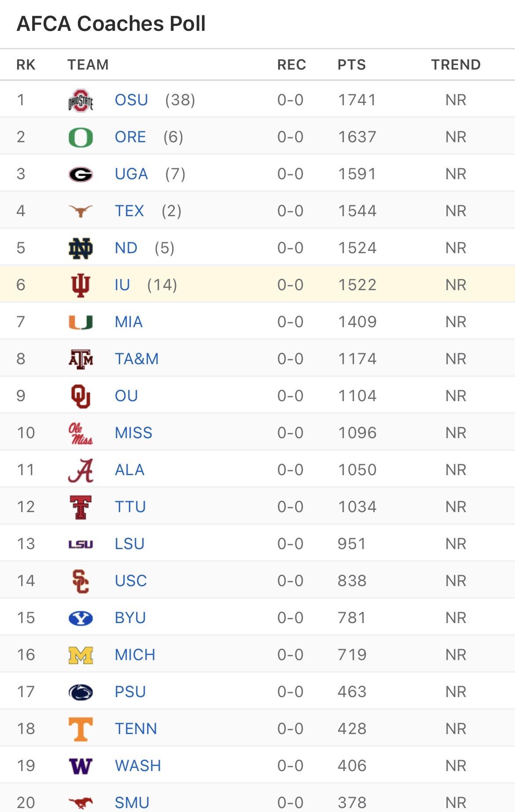Select the highlighted IU ranking row
Viewport: 515px width, 812px height.
tap(257, 284)
